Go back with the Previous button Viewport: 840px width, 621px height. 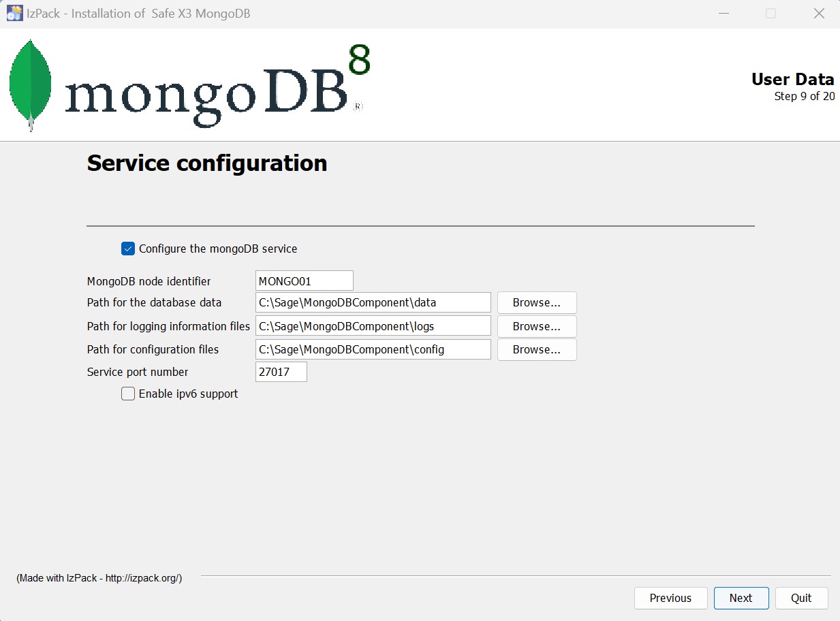tap(670, 598)
